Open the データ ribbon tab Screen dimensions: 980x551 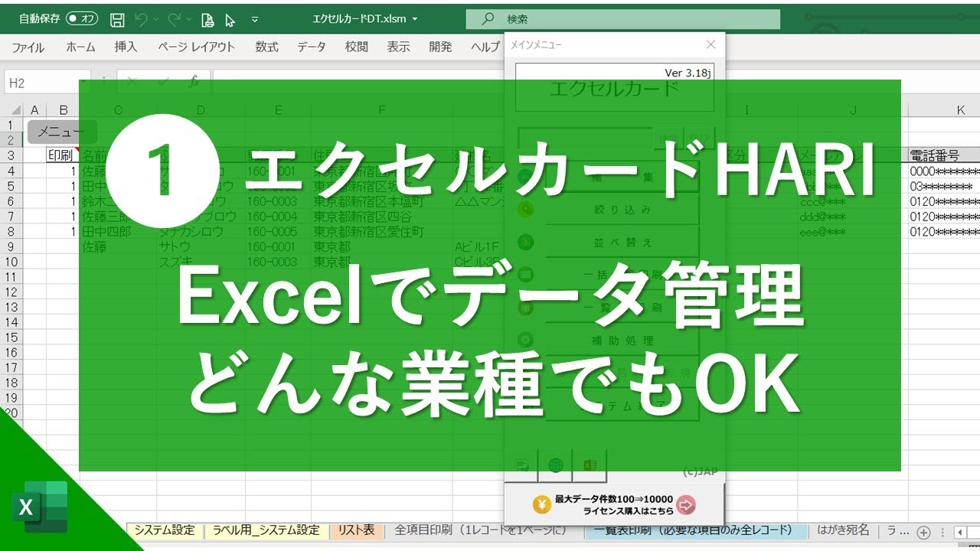pyautogui.click(x=312, y=47)
